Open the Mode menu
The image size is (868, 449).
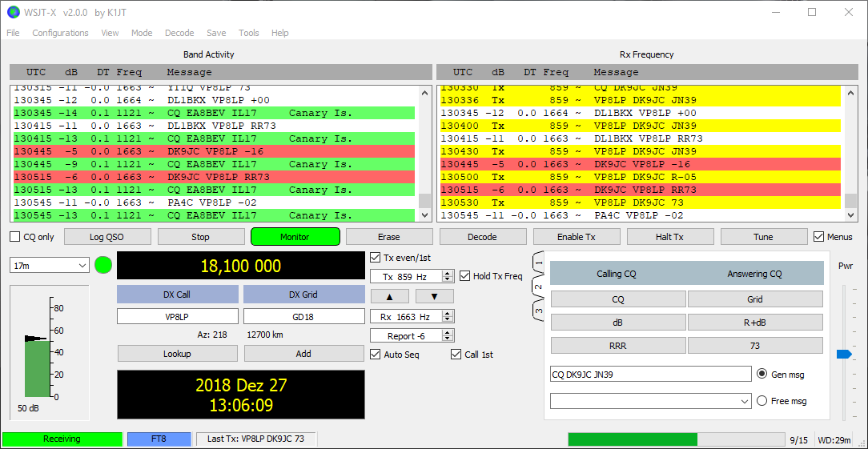coord(142,33)
